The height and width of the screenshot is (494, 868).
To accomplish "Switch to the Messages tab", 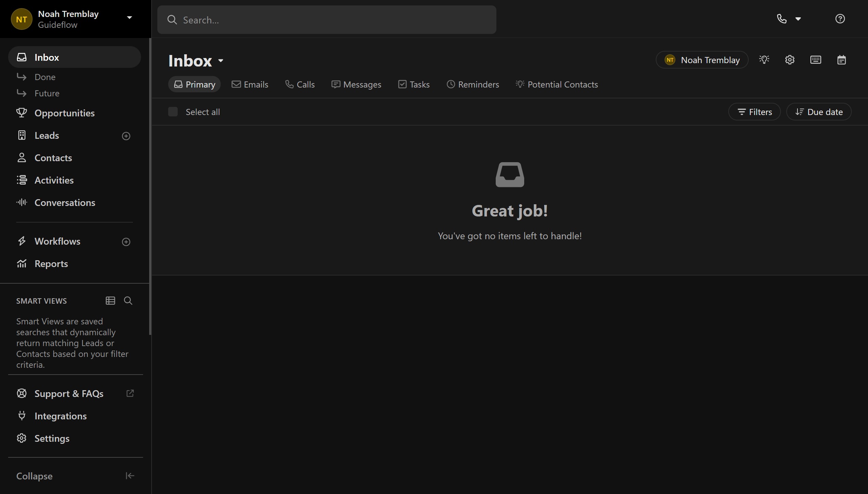I will point(356,84).
